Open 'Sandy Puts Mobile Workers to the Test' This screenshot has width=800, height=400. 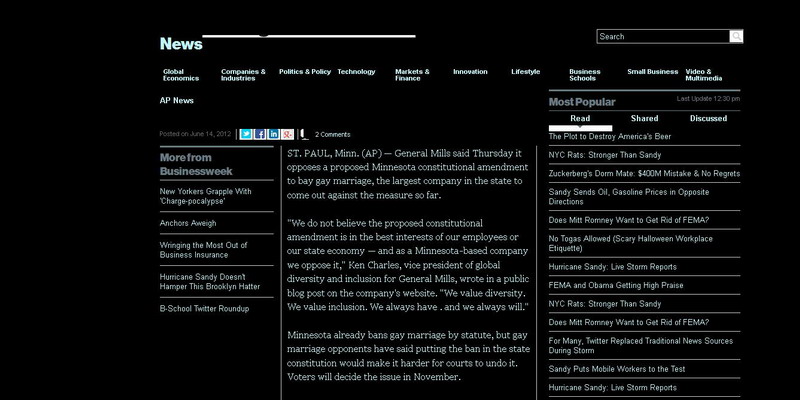tap(617, 369)
